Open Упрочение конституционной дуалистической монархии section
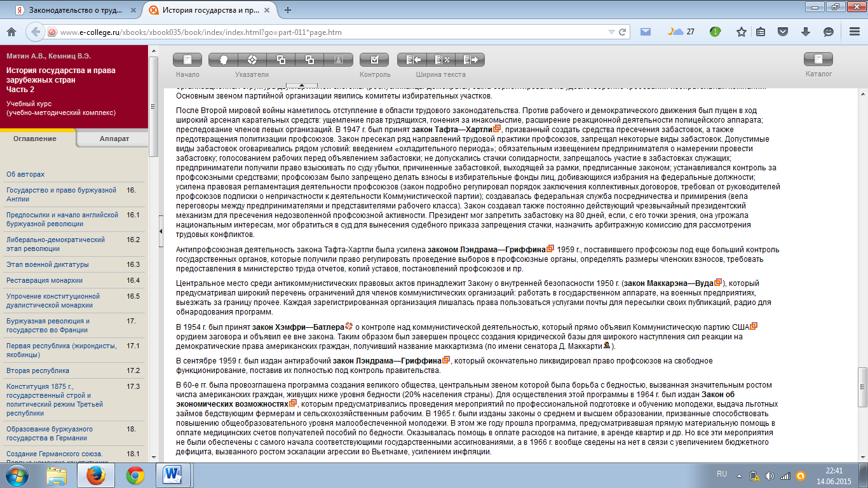868x488 pixels. 53,301
